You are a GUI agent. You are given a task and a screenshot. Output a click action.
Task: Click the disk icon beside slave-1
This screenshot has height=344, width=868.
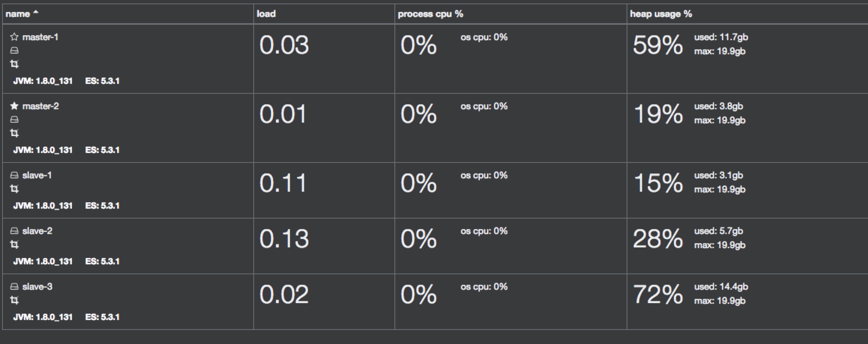pos(14,175)
